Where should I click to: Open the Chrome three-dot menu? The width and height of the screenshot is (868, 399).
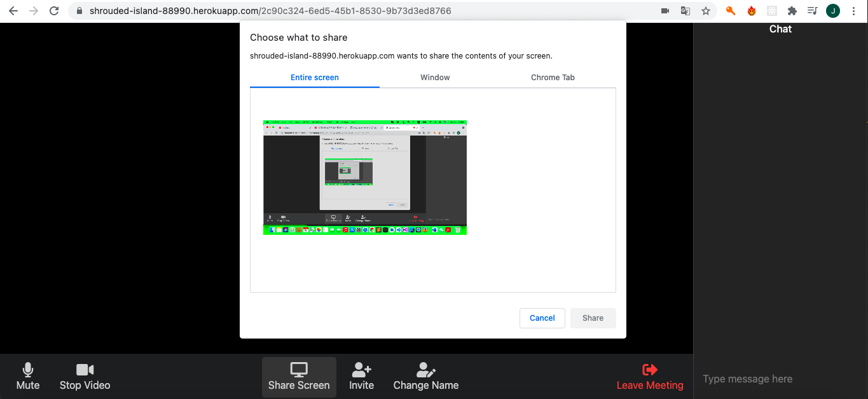(853, 10)
